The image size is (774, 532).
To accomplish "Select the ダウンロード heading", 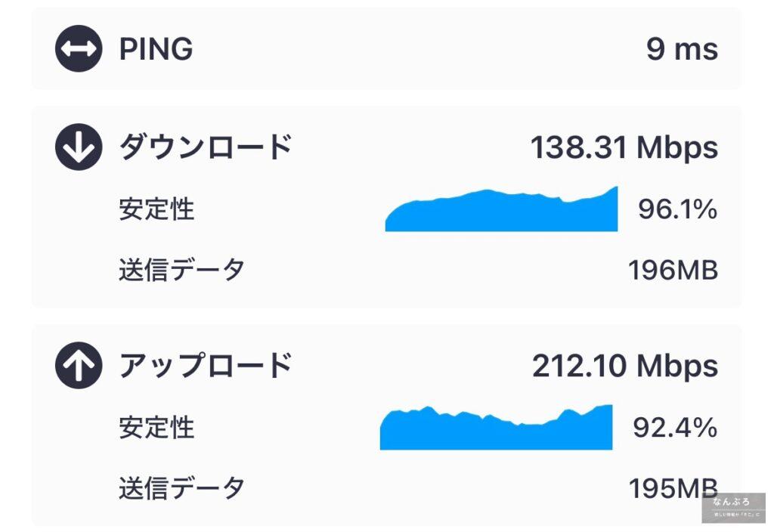I will point(206,147).
